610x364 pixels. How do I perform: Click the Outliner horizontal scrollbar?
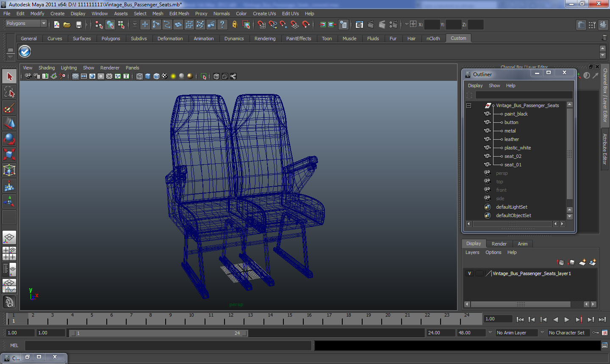[x=512, y=224]
